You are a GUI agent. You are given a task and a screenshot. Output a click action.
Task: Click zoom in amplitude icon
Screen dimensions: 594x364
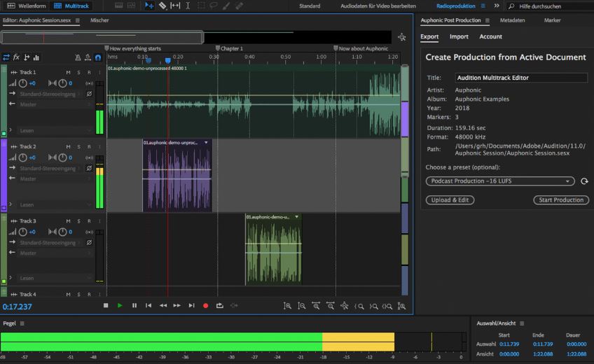(287, 306)
